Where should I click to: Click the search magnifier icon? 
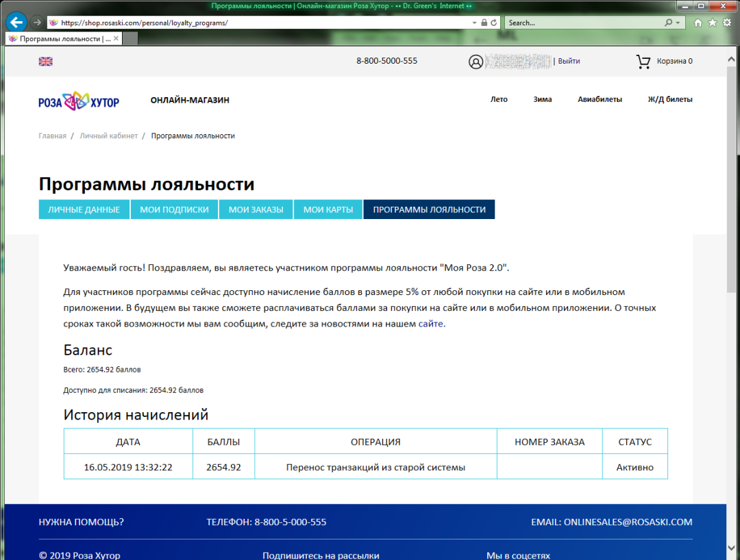668,23
